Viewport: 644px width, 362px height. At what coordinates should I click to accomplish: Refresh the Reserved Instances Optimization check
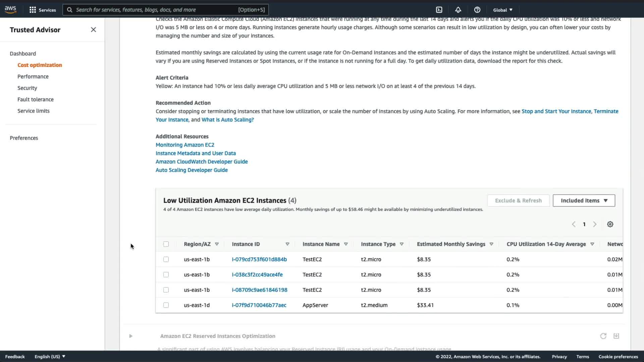coord(603,336)
